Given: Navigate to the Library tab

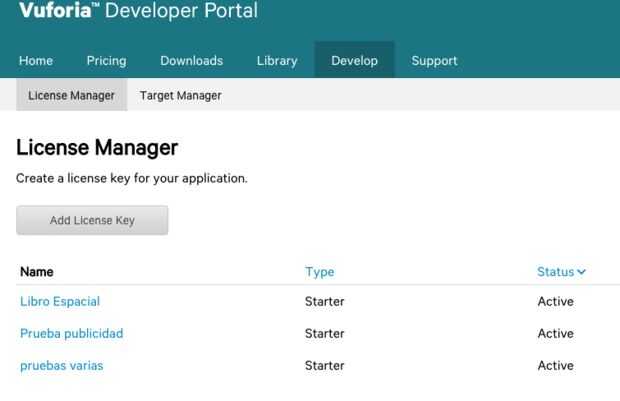Looking at the screenshot, I should point(277,61).
